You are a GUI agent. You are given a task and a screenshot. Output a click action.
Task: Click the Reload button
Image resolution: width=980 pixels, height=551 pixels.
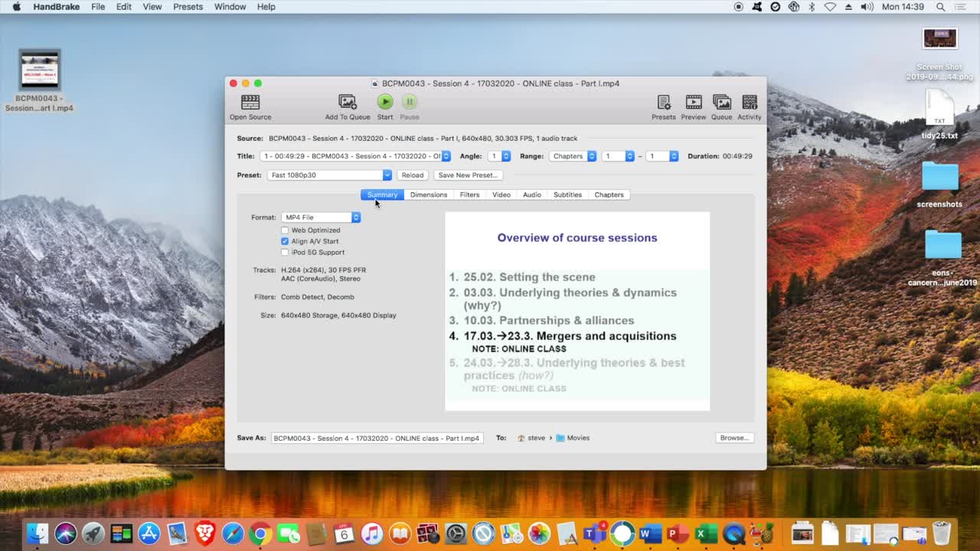pyautogui.click(x=412, y=175)
